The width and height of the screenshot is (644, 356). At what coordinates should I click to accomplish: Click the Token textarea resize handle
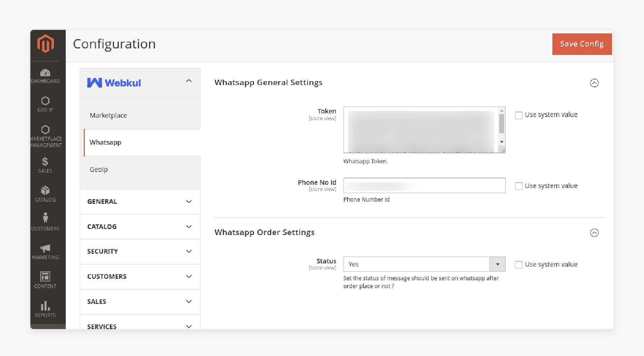(503, 151)
